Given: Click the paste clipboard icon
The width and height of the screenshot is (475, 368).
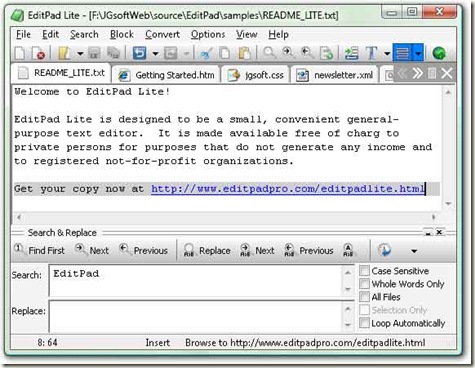Looking at the screenshot, I should coord(244,53).
